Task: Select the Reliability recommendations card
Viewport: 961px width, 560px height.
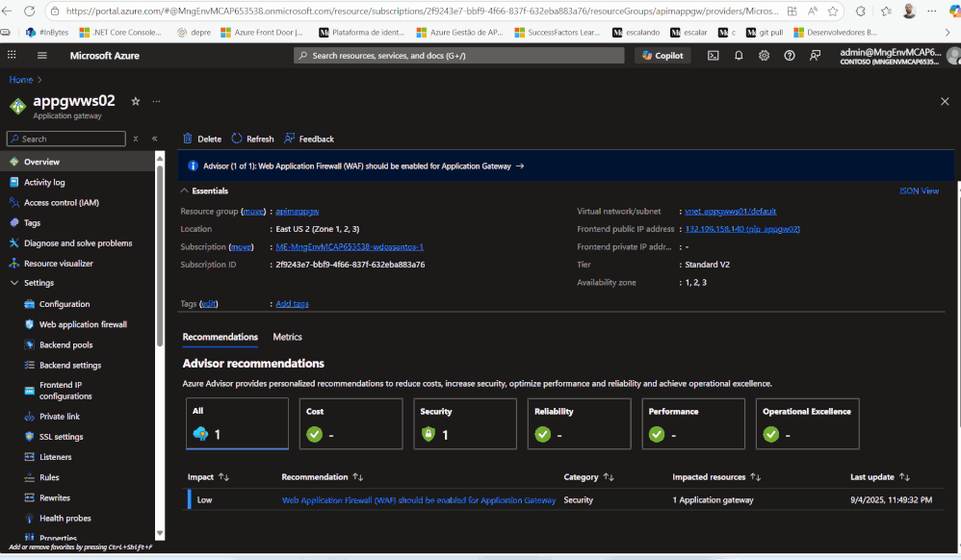Action: 579,423
